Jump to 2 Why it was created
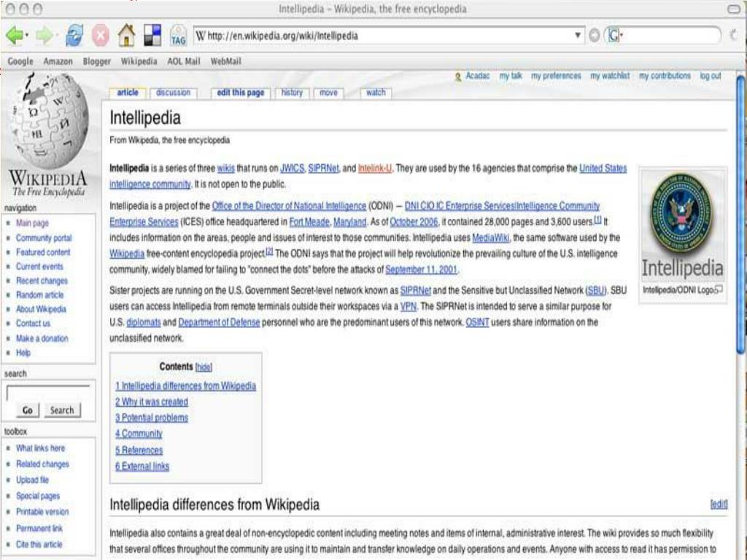This screenshot has width=747, height=560. click(x=152, y=402)
